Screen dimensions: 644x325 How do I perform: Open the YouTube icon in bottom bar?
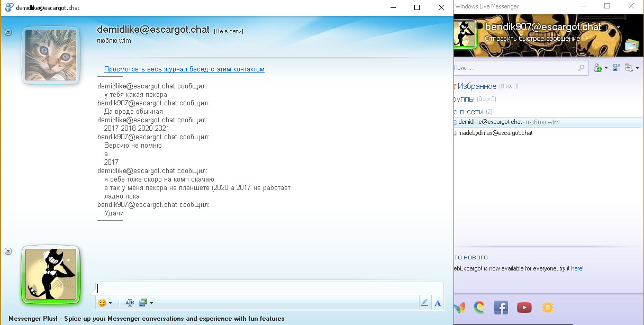click(x=524, y=307)
